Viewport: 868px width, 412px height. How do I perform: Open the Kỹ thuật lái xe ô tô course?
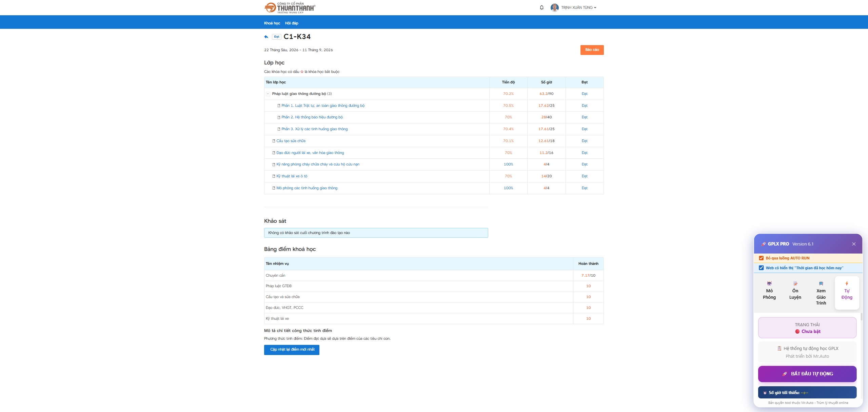pos(292,176)
